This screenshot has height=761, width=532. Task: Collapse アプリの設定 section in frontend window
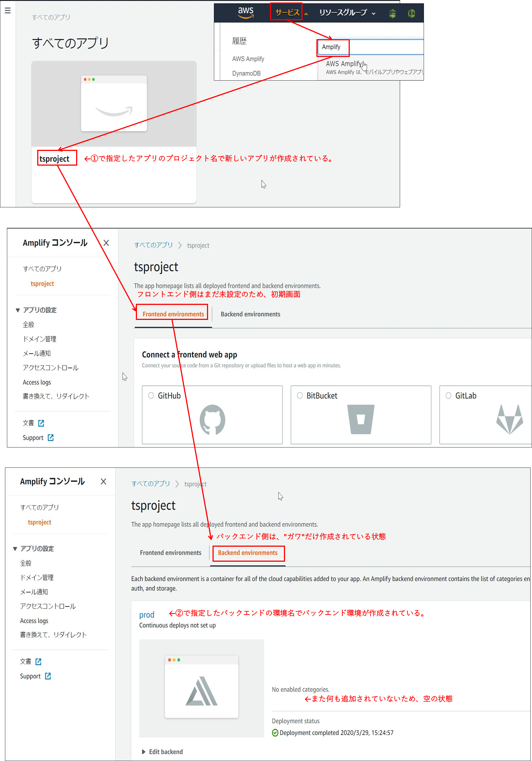(x=18, y=310)
